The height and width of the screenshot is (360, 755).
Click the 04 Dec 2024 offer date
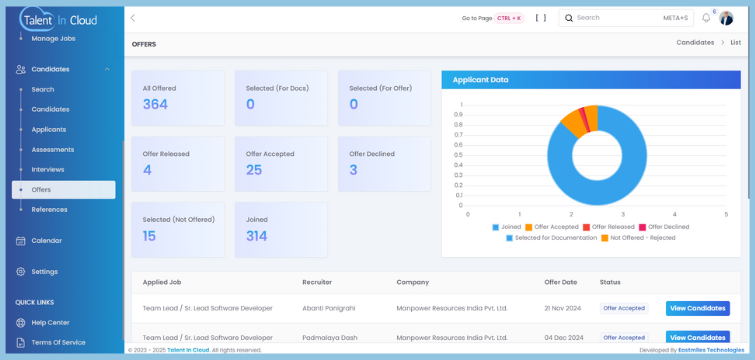click(x=564, y=337)
